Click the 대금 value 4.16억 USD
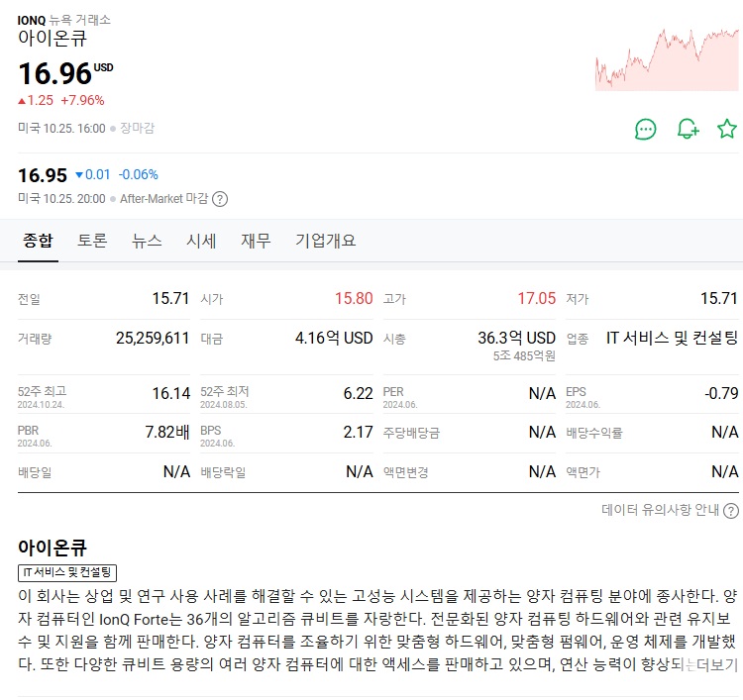Viewport: 743px width, 700px height. pos(334,339)
